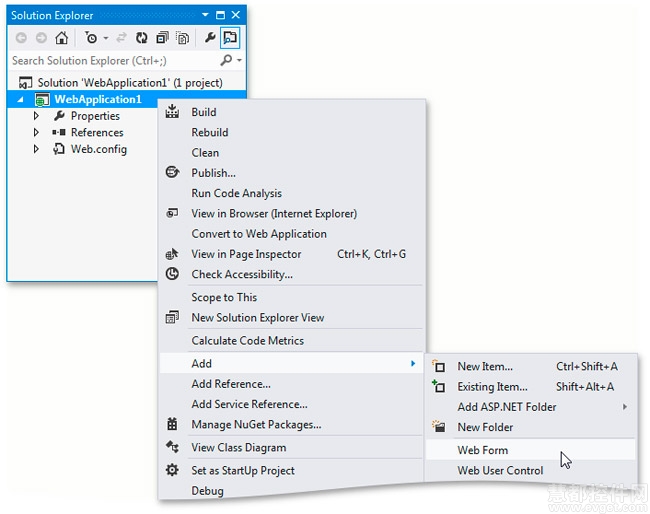Select the Web.config file
This screenshot has width=650, height=514.
click(99, 149)
